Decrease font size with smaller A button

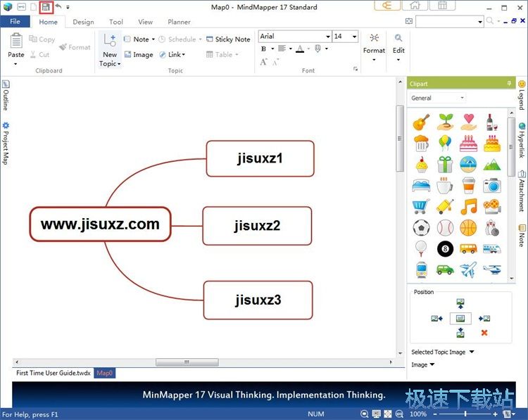point(276,62)
